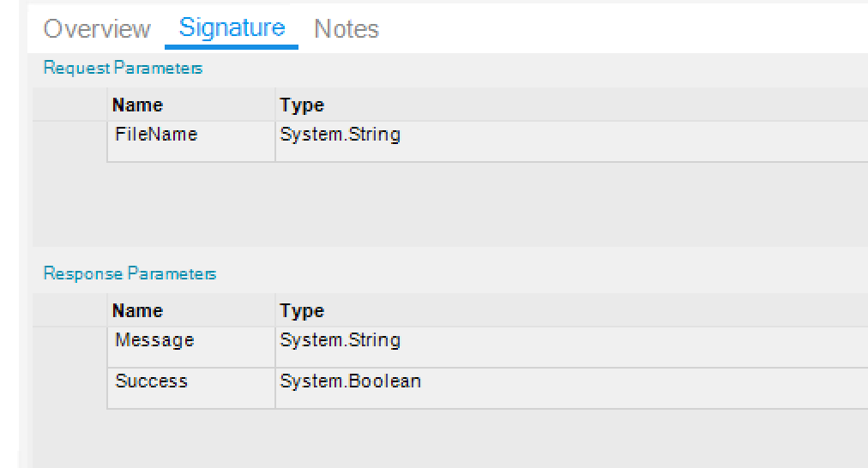Select the FileName row using its row header
This screenshot has width=868, height=468.
coord(70,141)
